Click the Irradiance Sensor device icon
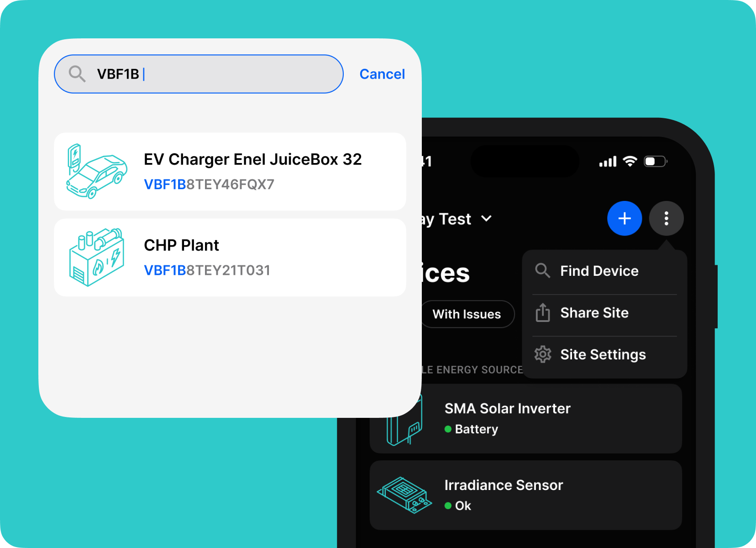Image resolution: width=756 pixels, height=548 pixels. (404, 495)
